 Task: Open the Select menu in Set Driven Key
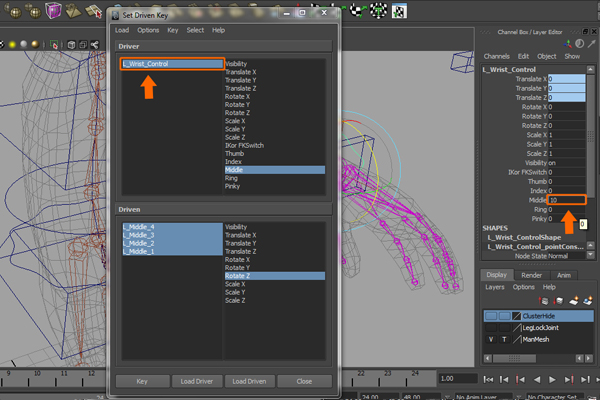coord(195,30)
